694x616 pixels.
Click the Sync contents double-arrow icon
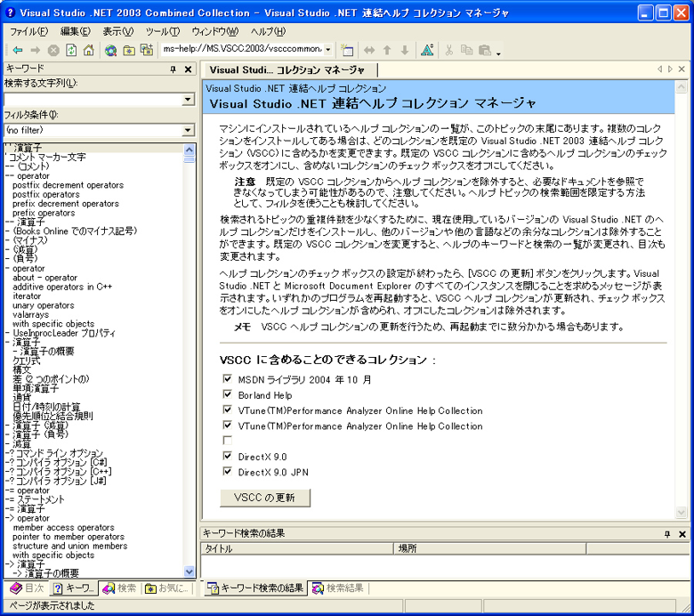(x=369, y=50)
